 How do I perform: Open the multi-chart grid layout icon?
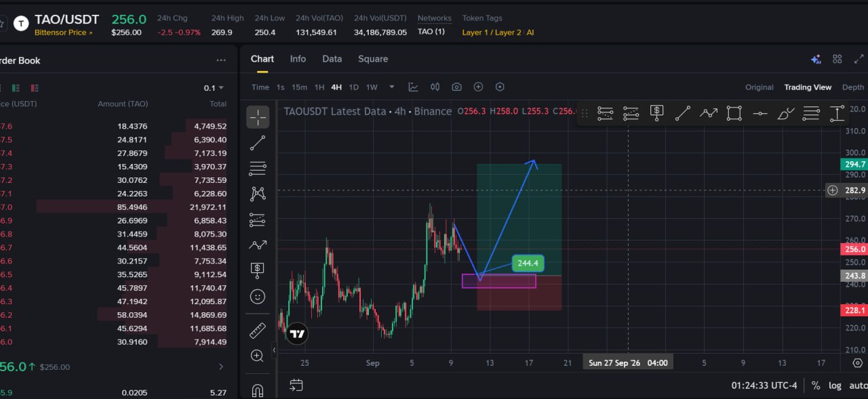(x=837, y=59)
